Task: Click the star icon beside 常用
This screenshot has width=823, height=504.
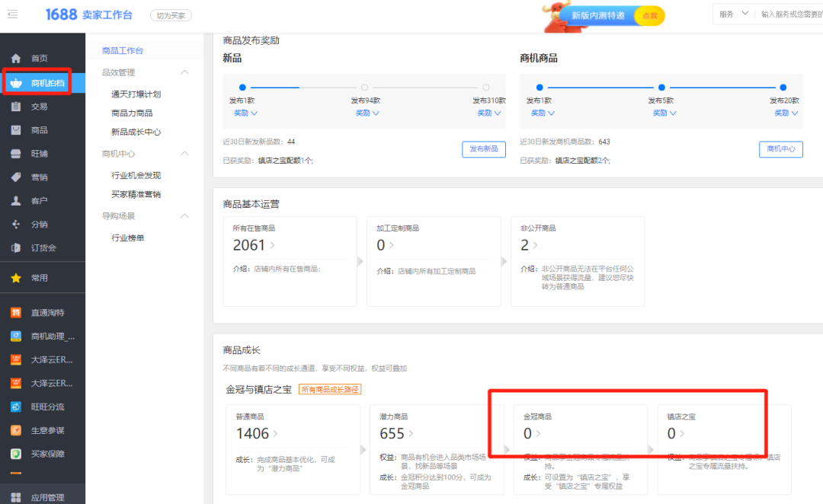Action: (x=16, y=278)
